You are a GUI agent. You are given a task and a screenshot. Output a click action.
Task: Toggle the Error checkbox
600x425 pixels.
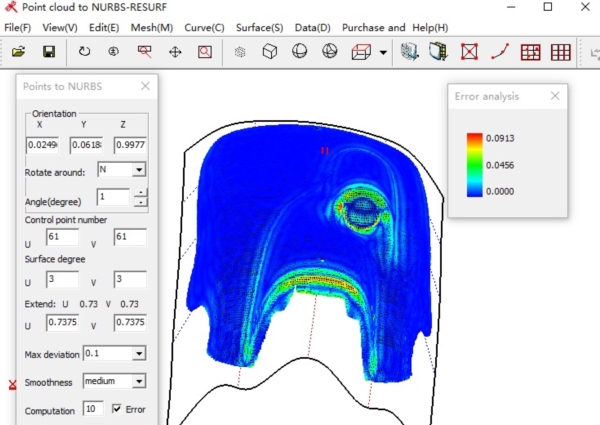pyautogui.click(x=118, y=409)
